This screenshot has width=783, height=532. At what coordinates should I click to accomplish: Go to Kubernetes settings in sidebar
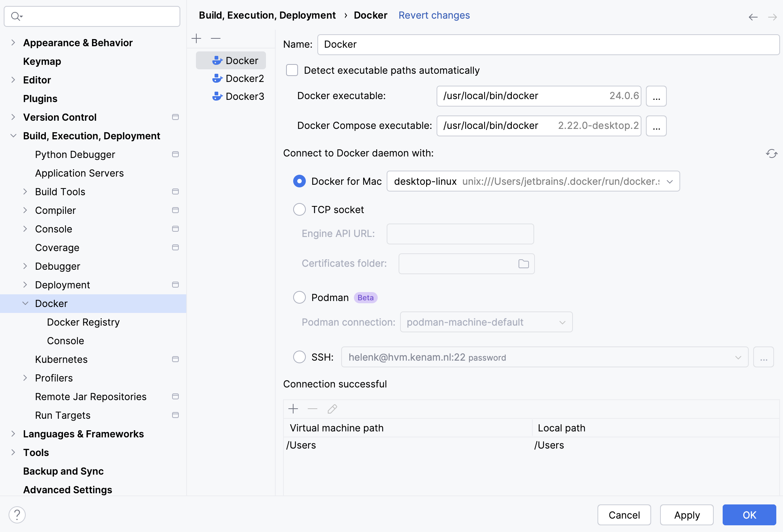coord(61,359)
